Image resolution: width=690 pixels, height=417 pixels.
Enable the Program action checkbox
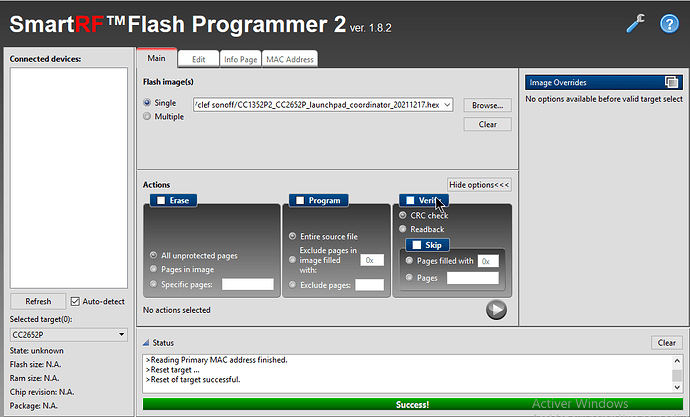(x=300, y=201)
